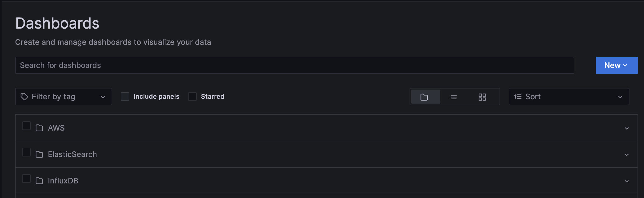The height and width of the screenshot is (198, 644).
Task: Click the Search for dashboards field
Action: (x=189, y=65)
